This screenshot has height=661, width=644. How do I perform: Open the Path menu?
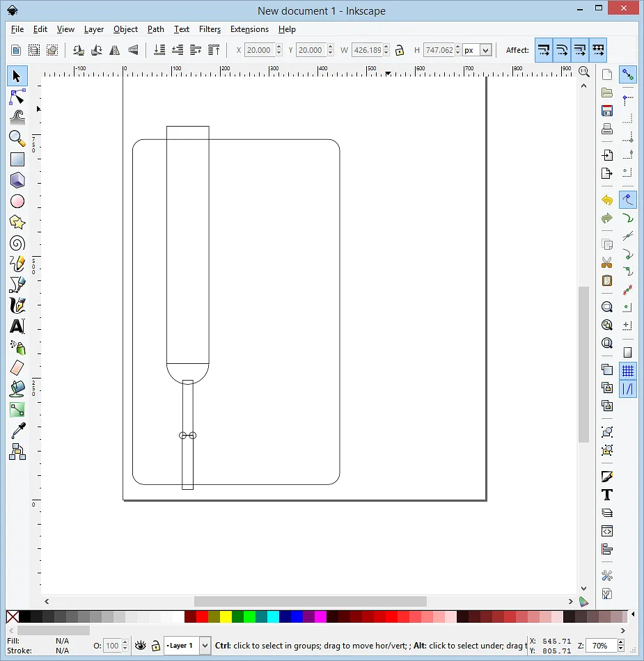[x=156, y=29]
